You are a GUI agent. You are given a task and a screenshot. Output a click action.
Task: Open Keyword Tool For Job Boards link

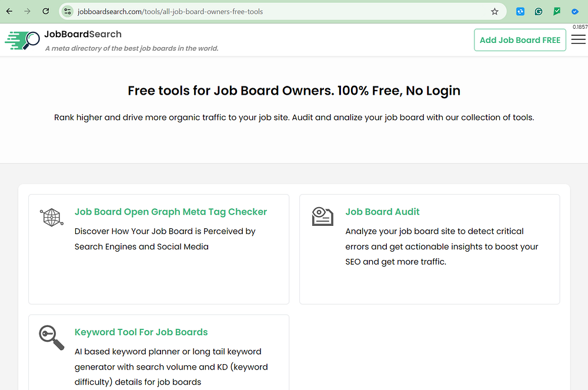[141, 332]
